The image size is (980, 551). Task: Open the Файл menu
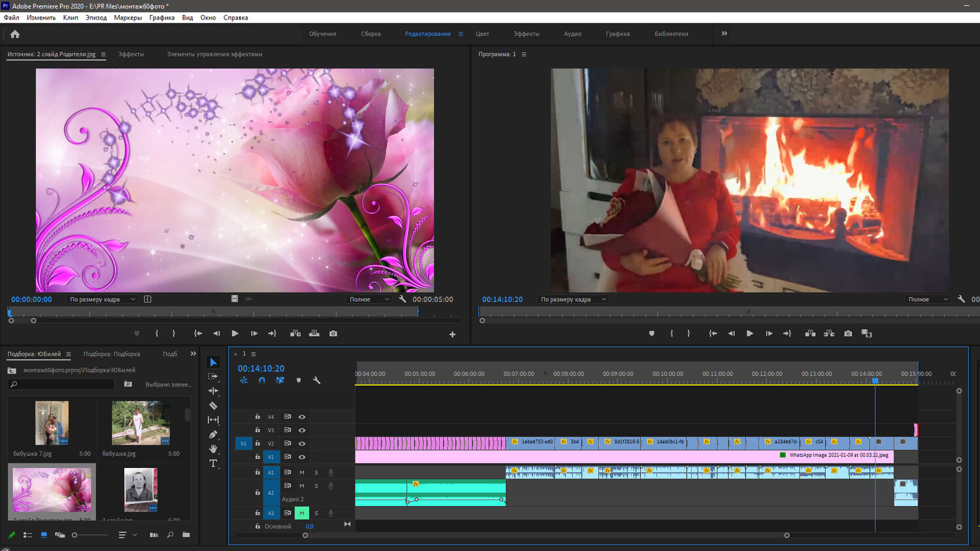coord(12,18)
